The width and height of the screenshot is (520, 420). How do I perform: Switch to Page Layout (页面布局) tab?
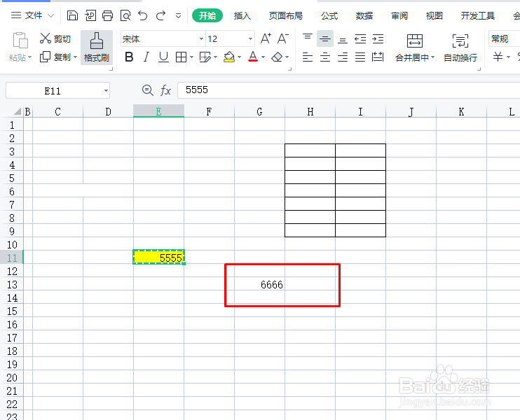click(285, 15)
